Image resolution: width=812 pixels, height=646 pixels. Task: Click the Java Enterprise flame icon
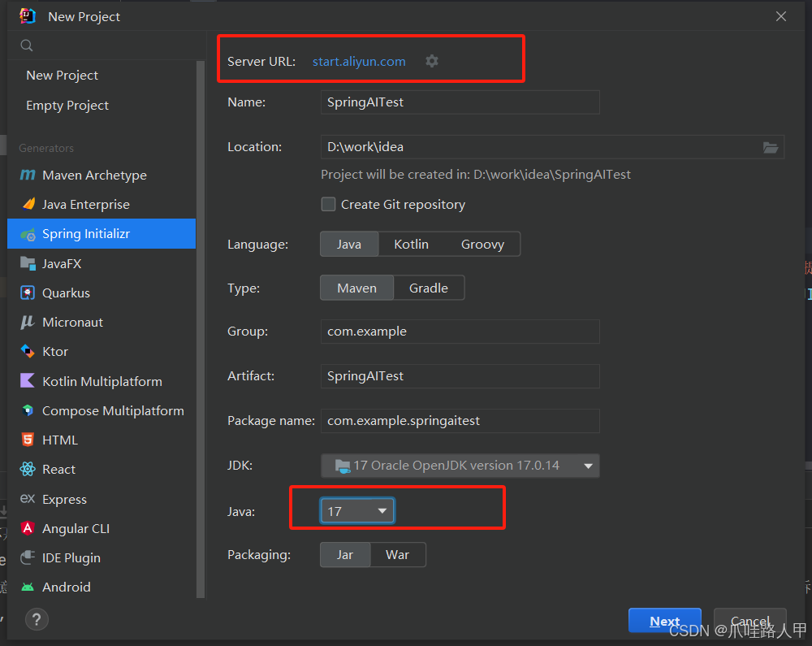point(28,204)
